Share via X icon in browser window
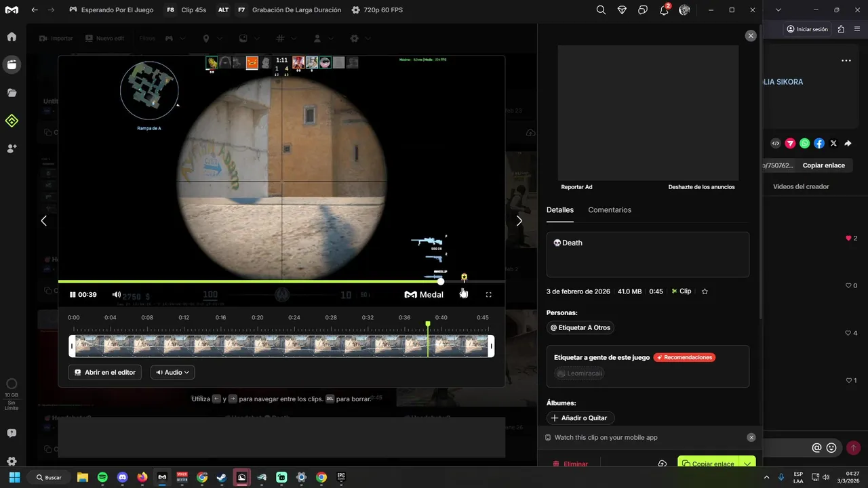This screenshot has width=868, height=488. 833,144
